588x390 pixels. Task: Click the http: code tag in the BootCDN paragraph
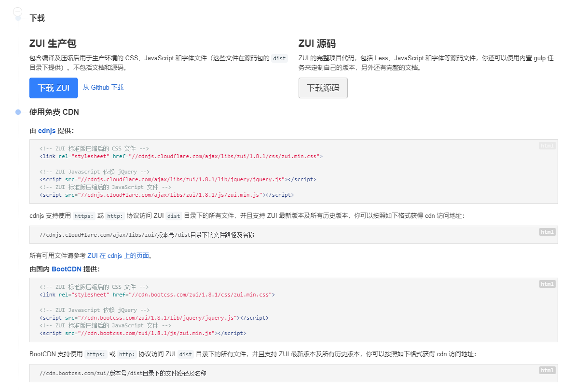point(127,354)
